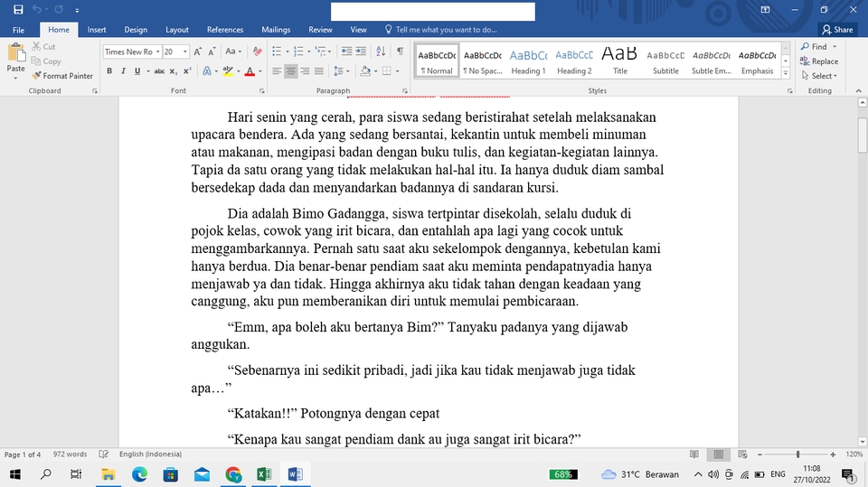Click the Paste clipboard icon

tap(15, 53)
